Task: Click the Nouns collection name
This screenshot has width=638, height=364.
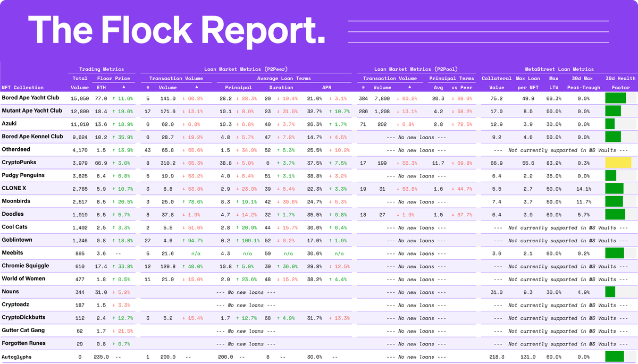Action: click(x=11, y=292)
